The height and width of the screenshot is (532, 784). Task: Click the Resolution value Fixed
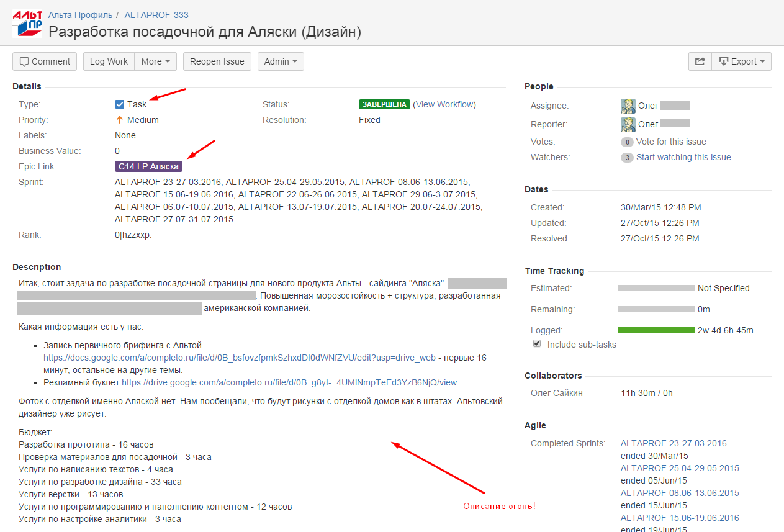[369, 120]
